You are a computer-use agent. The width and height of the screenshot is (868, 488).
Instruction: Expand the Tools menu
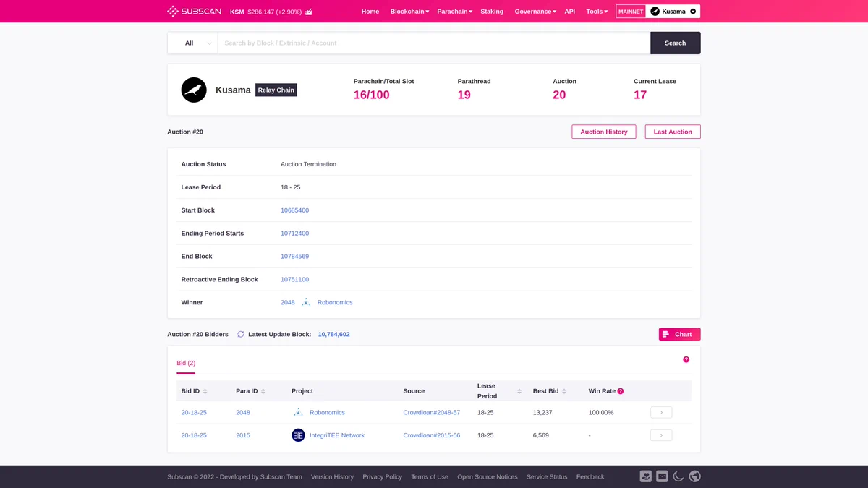click(597, 12)
